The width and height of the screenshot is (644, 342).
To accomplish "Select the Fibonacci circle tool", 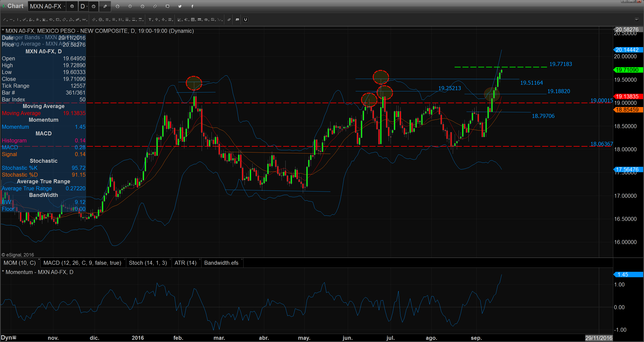I will [x=100, y=20].
